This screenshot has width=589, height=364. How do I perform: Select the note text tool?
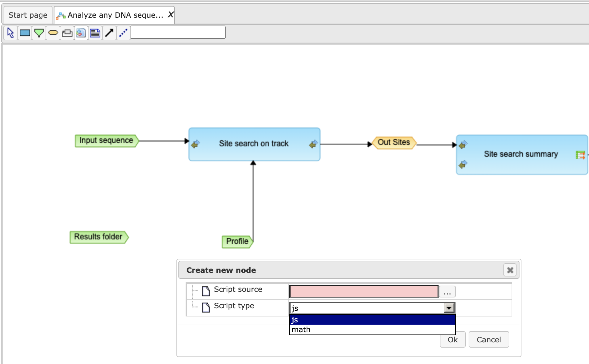[95, 33]
